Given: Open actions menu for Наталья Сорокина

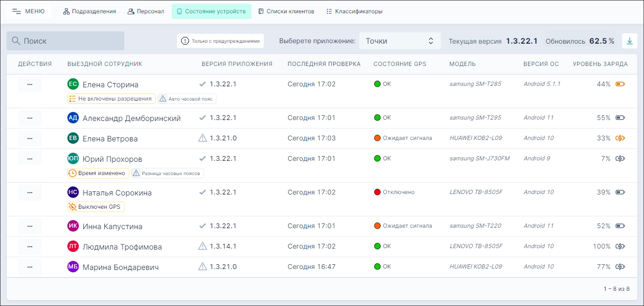Looking at the screenshot, I should 30,193.
